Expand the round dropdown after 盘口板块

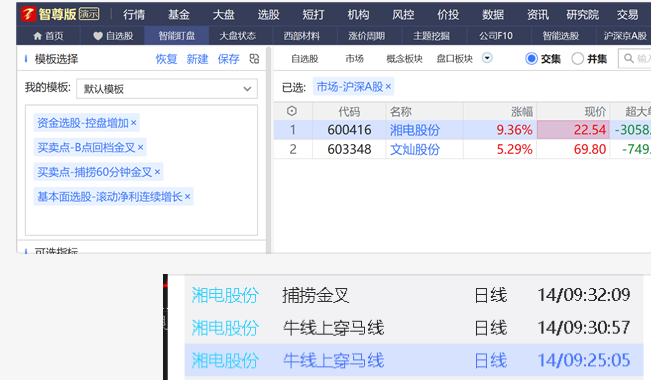coord(487,58)
